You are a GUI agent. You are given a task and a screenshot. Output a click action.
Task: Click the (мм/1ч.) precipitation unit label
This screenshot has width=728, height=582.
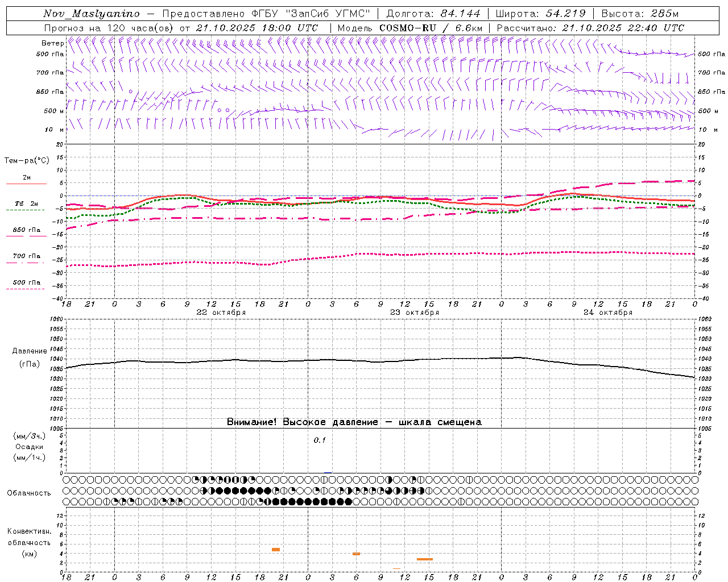30,458
